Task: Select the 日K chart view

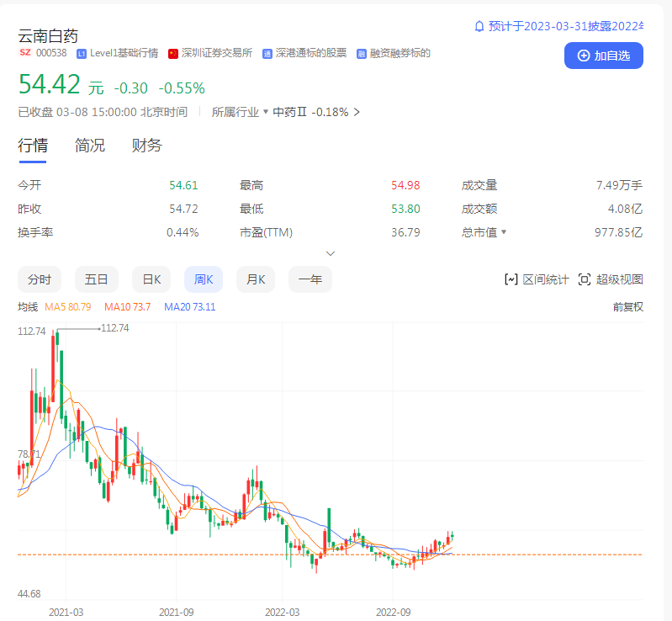Action: coord(151,279)
